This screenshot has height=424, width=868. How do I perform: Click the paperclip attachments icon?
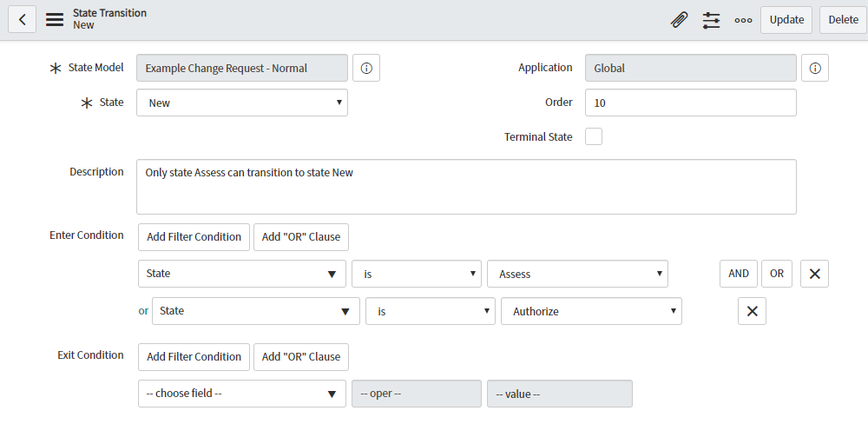pyautogui.click(x=679, y=20)
